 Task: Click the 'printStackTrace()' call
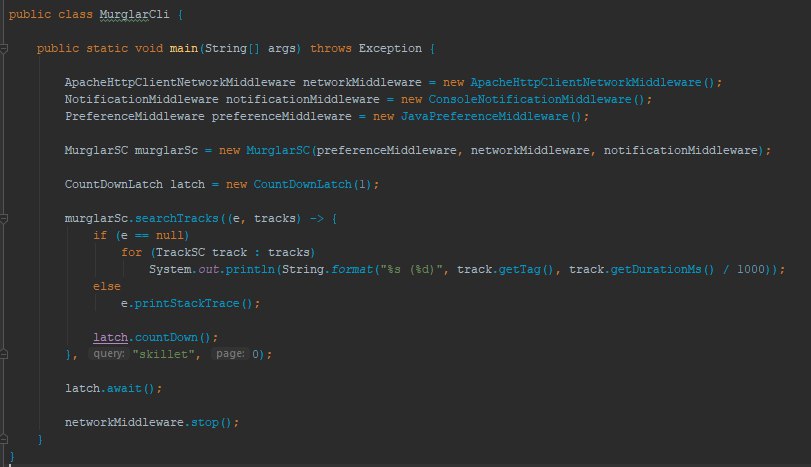point(193,304)
